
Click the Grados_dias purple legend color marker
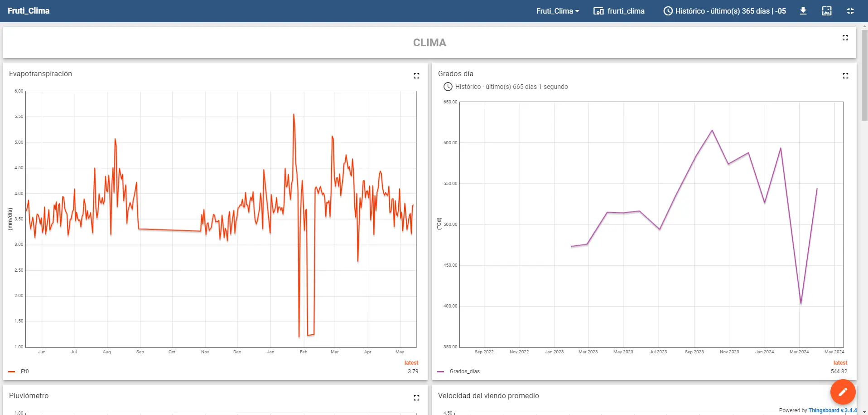click(441, 371)
